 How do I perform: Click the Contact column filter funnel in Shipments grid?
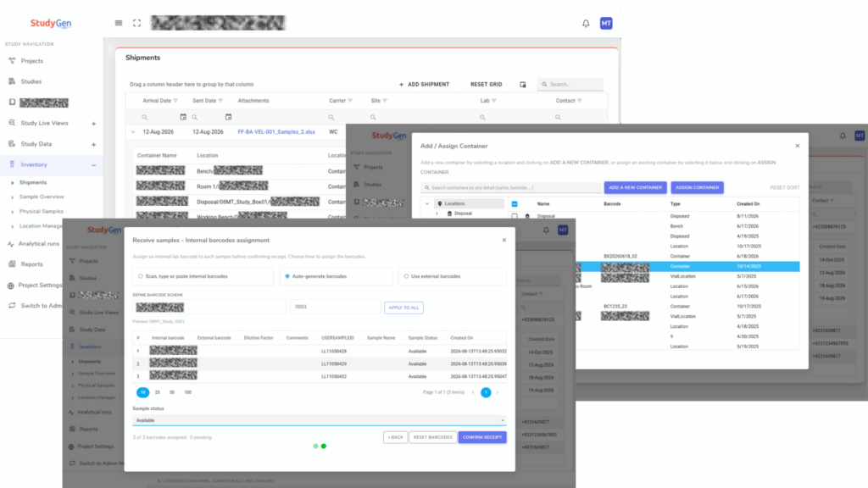tap(580, 101)
